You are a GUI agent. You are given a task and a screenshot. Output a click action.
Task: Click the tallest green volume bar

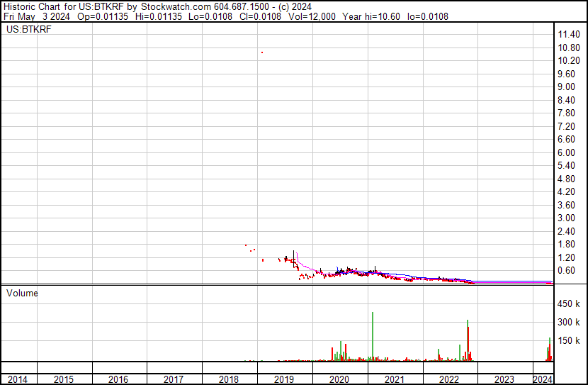[x=372, y=337]
